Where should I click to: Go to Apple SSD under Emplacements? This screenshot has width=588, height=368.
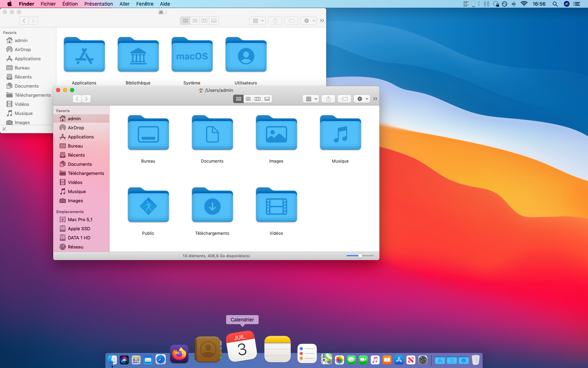pyautogui.click(x=79, y=229)
